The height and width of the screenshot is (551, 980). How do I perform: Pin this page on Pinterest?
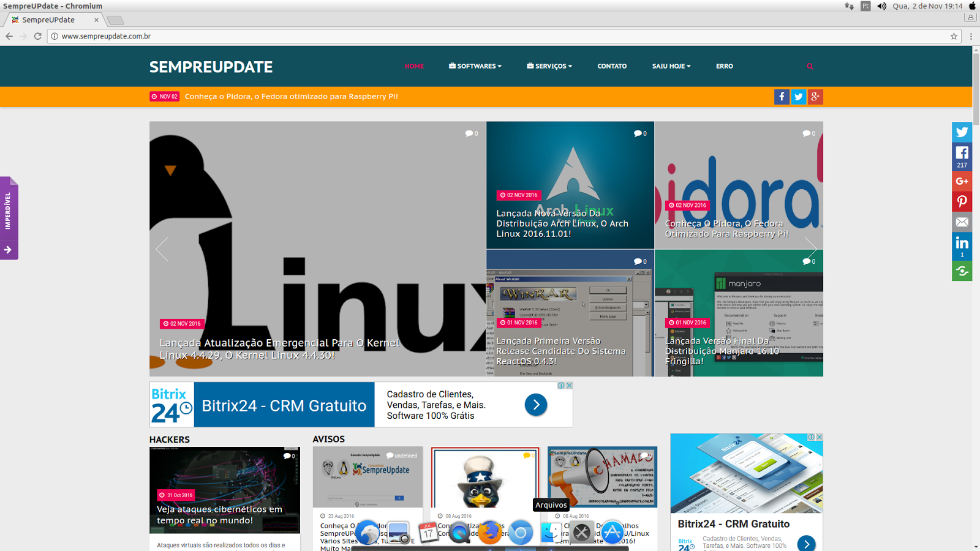[962, 201]
